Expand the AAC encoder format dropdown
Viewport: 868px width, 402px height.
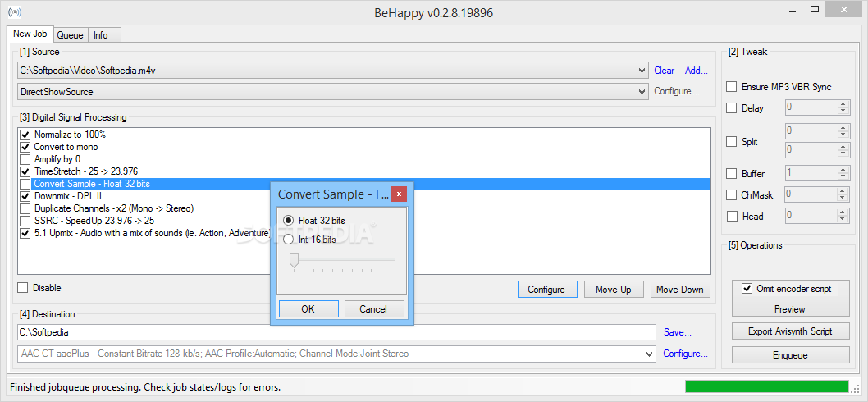click(650, 354)
